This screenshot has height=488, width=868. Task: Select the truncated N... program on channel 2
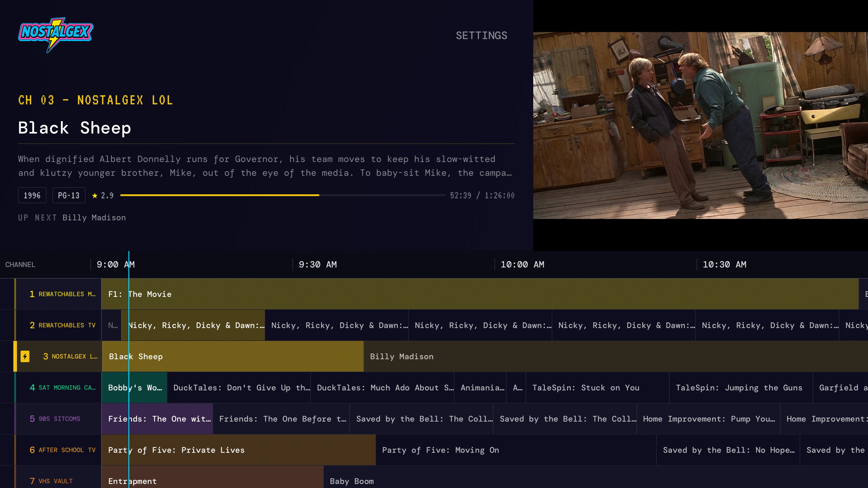point(111,325)
